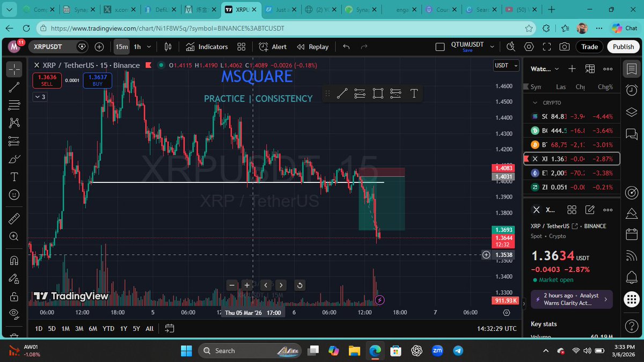Toggle hide all drawings eye icon
The height and width of the screenshot is (362, 644).
click(x=14, y=314)
